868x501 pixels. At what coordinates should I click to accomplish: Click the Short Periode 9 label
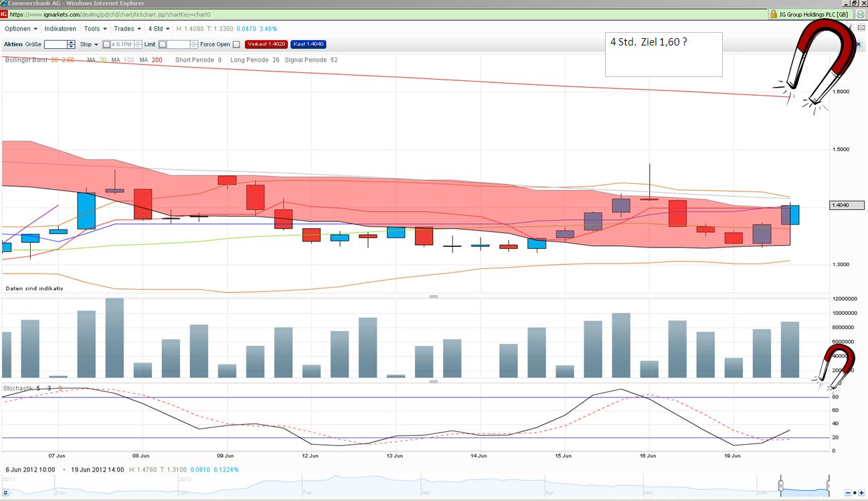click(x=198, y=60)
